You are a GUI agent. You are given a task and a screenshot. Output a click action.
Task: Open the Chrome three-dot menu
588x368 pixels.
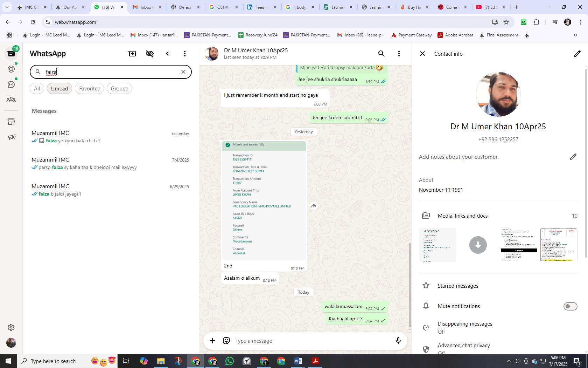[580, 22]
